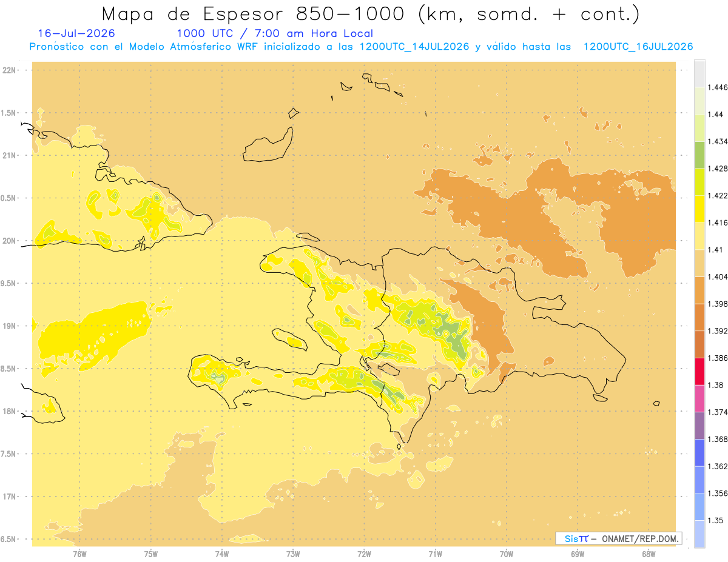Click the pink swatch between 1.374 and 1.38
The height and width of the screenshot is (562, 728).
click(x=699, y=398)
